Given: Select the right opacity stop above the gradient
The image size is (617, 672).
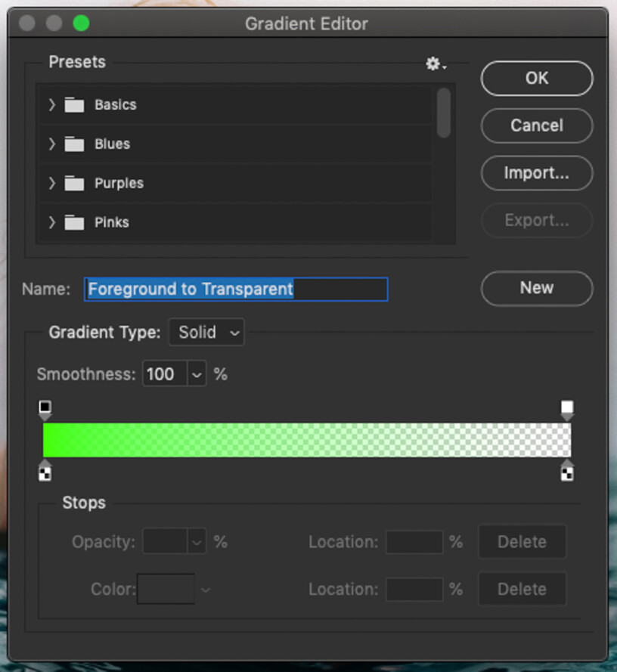Looking at the screenshot, I should pos(568,407).
